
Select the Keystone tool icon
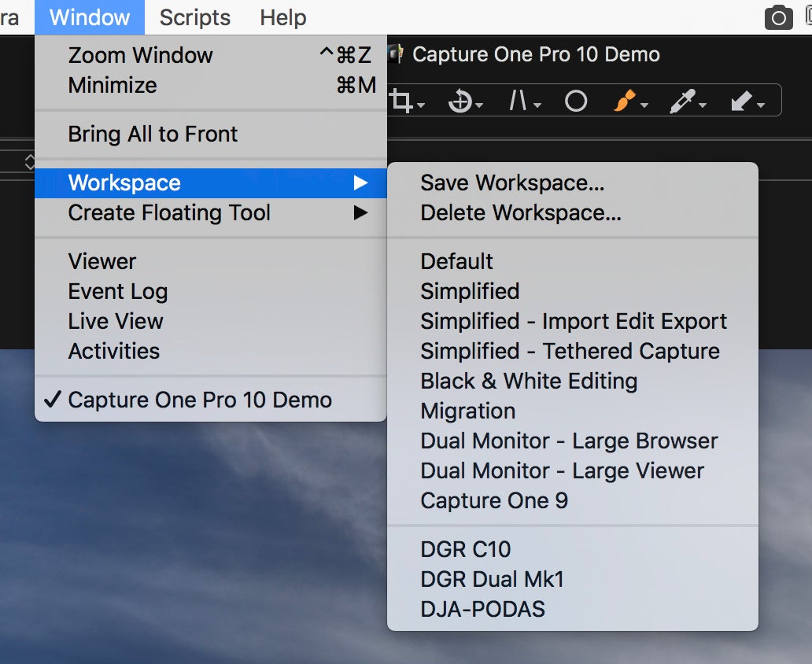[x=518, y=101]
